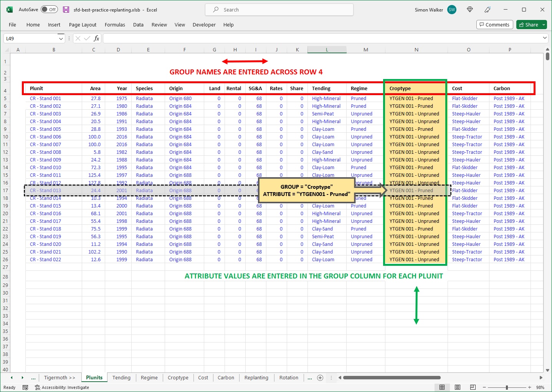Viewport: 552px width, 392px height.
Task: Toggle the AutoSave switch
Action: [49, 10]
